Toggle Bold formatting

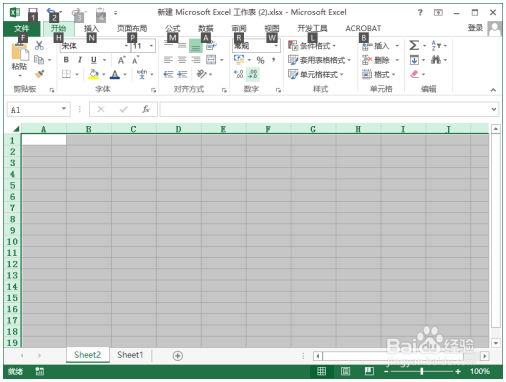pos(66,60)
